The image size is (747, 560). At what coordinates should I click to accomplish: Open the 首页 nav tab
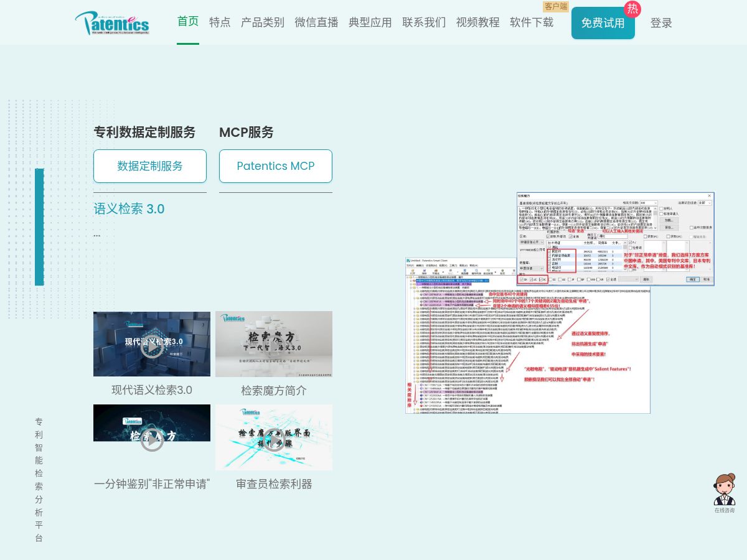pos(188,22)
